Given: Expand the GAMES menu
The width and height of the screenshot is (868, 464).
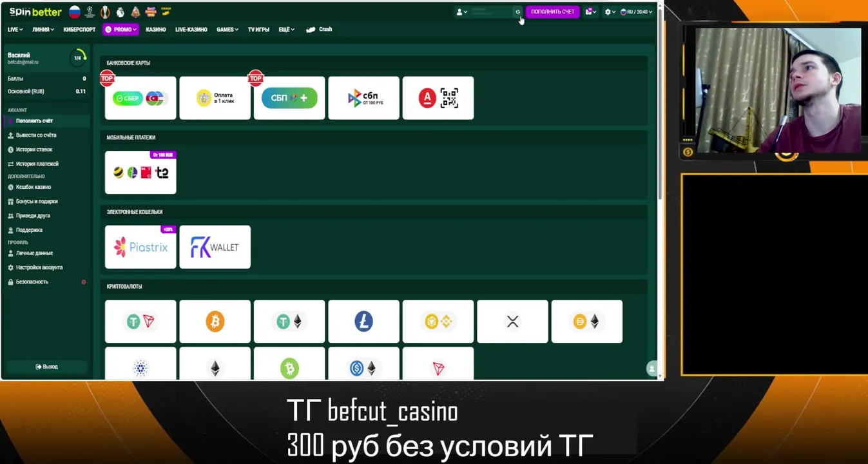Looking at the screenshot, I should point(227,30).
